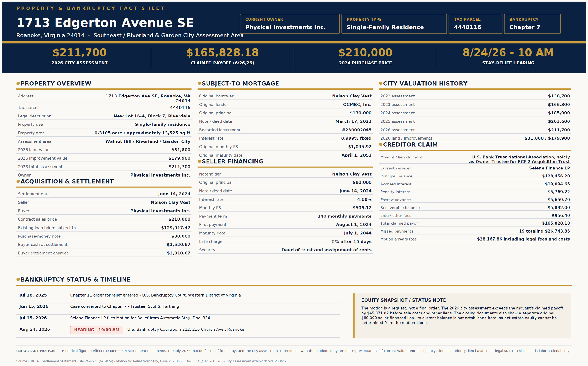Select buyer settlement charges $2,910.67
The height and width of the screenshot is (366, 588).
pos(179,253)
